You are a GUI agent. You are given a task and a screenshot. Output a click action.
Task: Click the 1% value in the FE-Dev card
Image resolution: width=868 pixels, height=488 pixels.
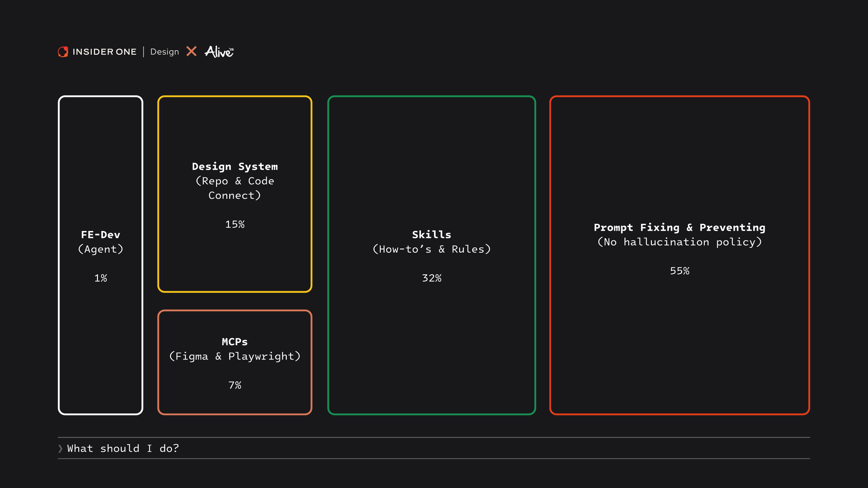[x=101, y=278]
